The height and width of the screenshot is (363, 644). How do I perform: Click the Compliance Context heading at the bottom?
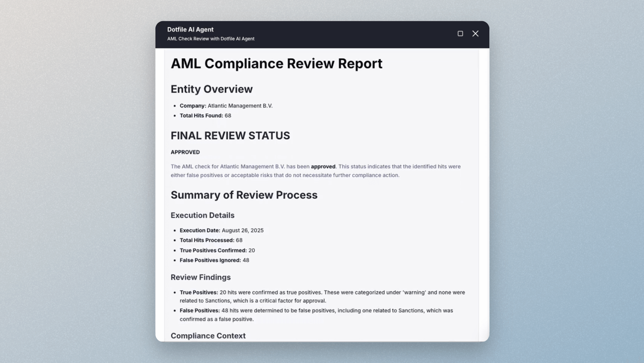pos(208,335)
